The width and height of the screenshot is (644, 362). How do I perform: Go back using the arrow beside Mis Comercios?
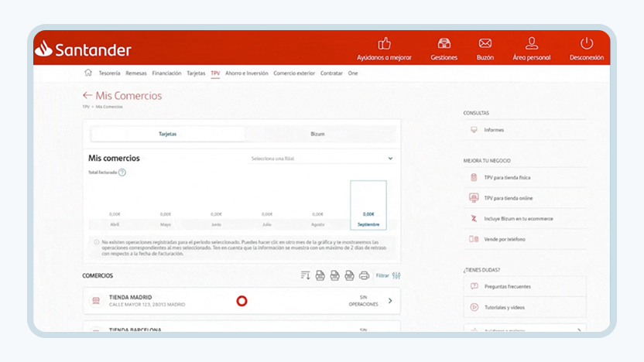(87, 95)
